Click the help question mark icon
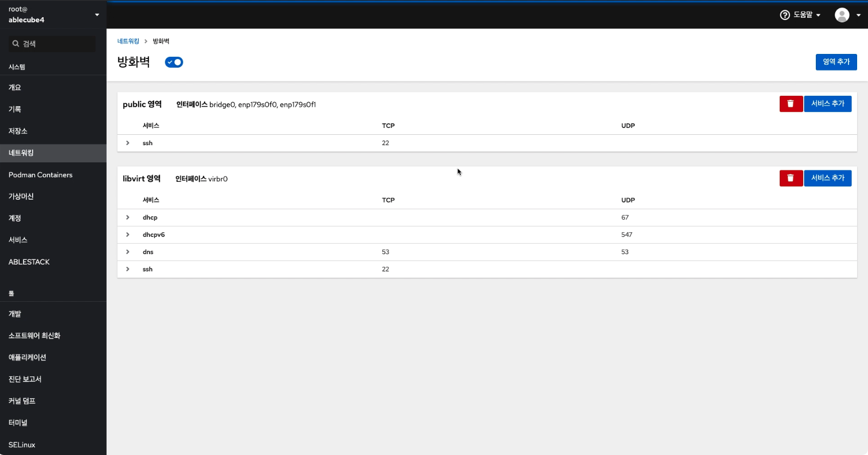 pos(785,15)
